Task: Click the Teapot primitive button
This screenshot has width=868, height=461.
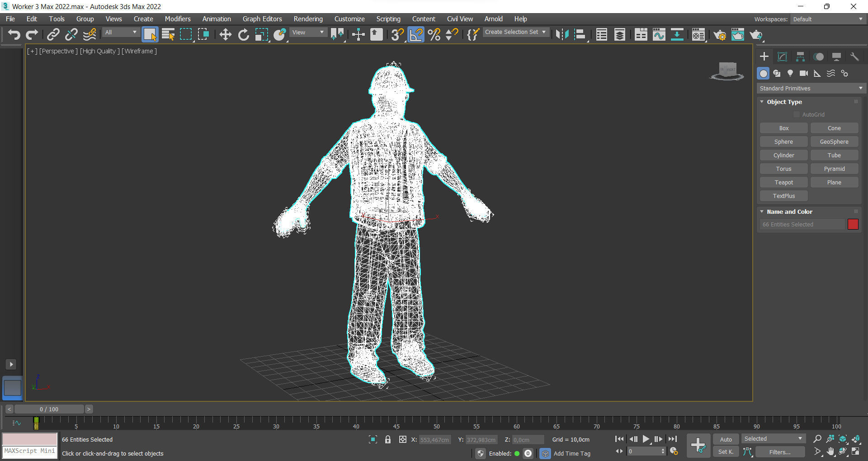Action: [784, 183]
